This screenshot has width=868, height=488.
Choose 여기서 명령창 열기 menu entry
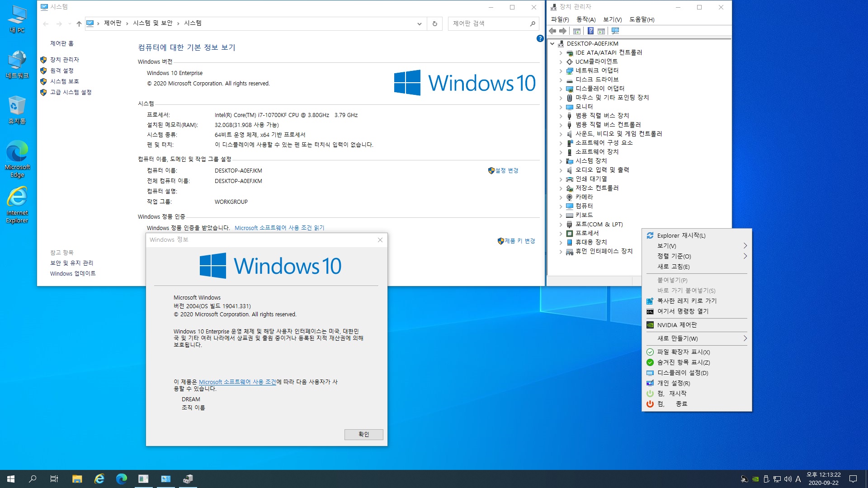[697, 311]
